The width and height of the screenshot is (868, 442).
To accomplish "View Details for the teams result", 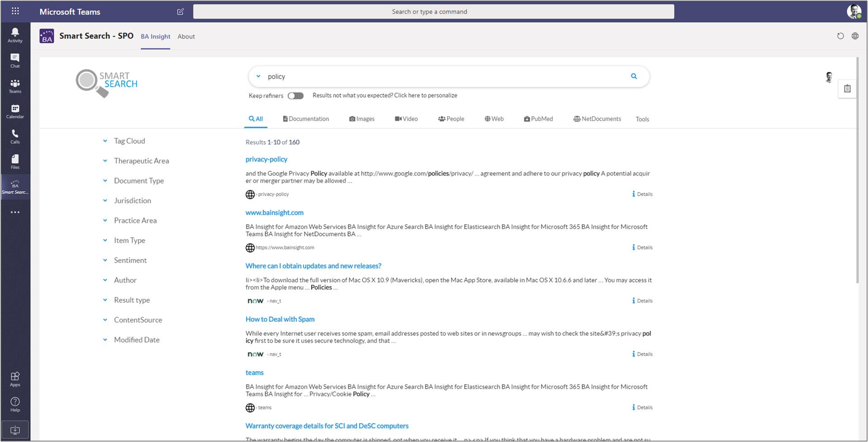I will (642, 408).
